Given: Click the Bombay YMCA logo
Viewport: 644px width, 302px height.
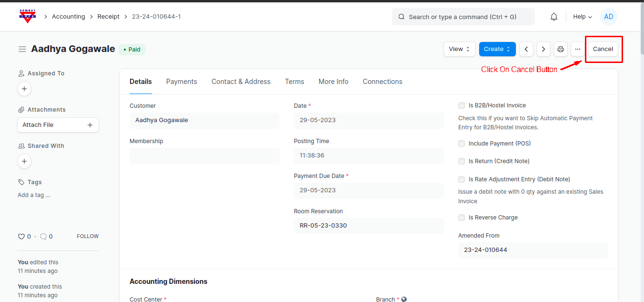Looking at the screenshot, I should click(27, 16).
